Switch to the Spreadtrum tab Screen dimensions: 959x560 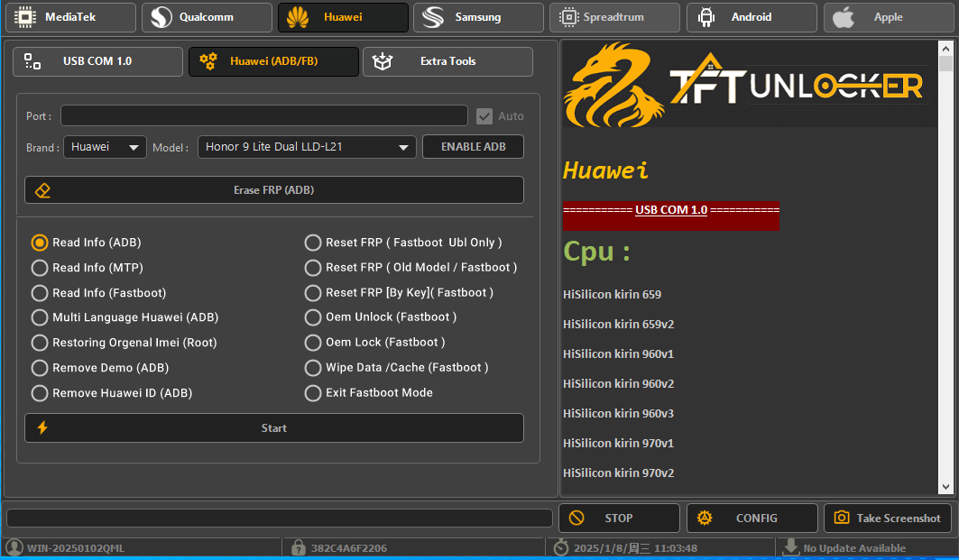tap(614, 17)
